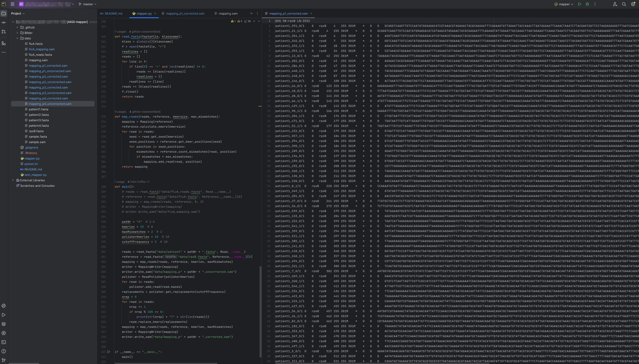Jump to previous highlighted problem arrow

tap(254, 21)
